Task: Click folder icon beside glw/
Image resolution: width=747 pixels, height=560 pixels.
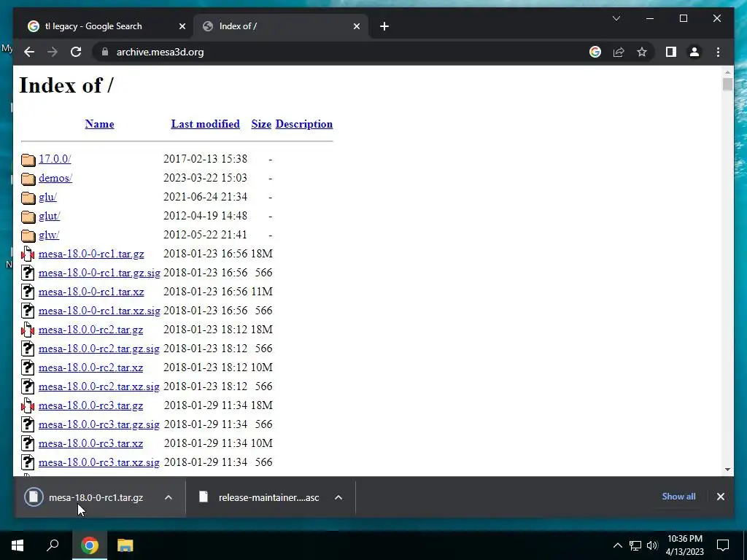Action: [x=28, y=236]
